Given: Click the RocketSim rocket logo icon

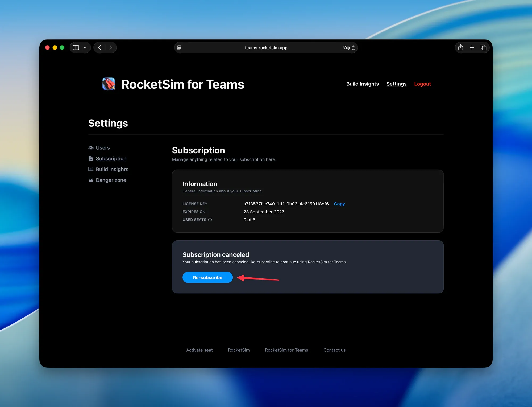Looking at the screenshot, I should coord(109,84).
